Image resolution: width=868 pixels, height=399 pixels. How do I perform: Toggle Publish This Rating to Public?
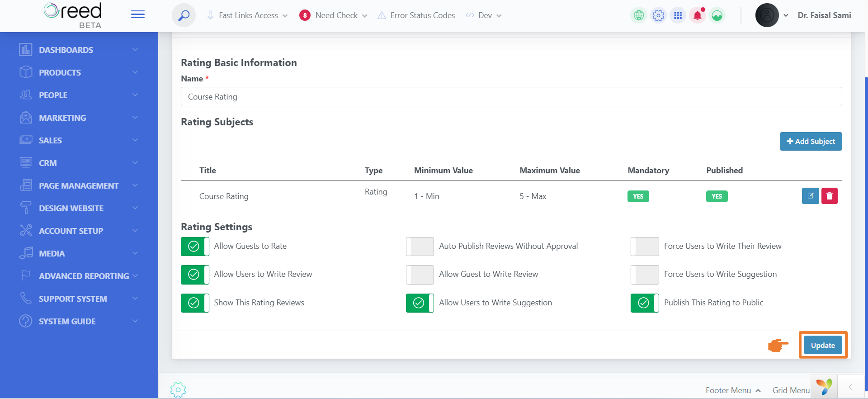coord(645,302)
